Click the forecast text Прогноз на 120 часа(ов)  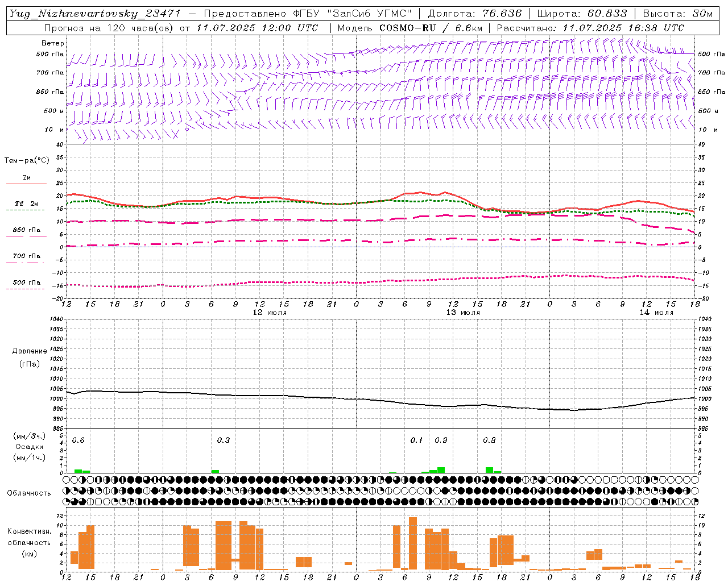[x=110, y=27]
